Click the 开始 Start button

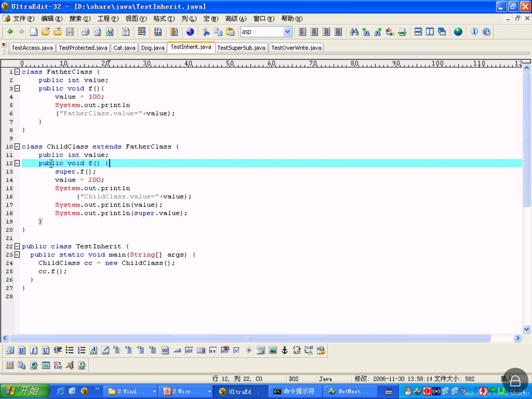[x=25, y=391]
